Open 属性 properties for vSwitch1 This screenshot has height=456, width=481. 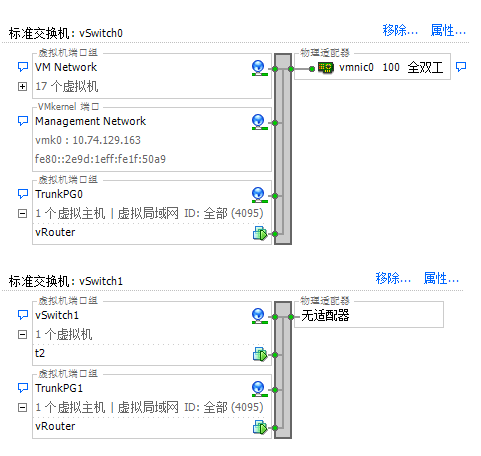441,278
